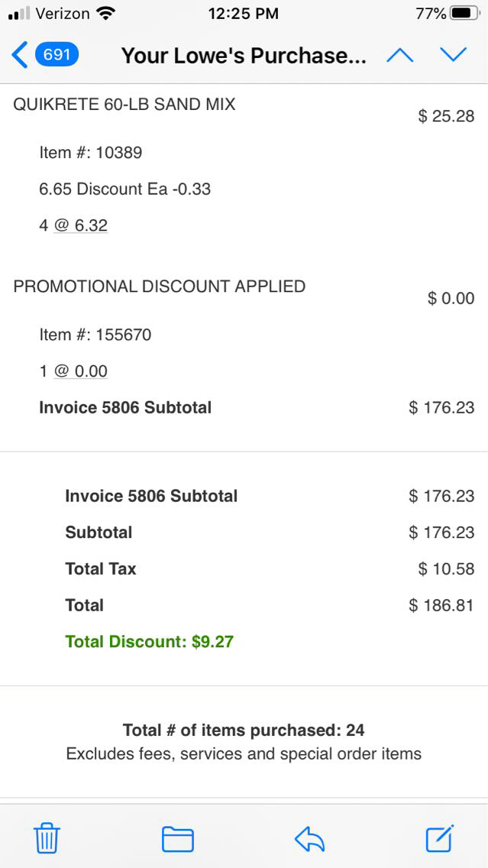Select the PROMOTIONAL DISCOUNT APPLIED line
Screen dimensions: 488x868
coord(160,287)
